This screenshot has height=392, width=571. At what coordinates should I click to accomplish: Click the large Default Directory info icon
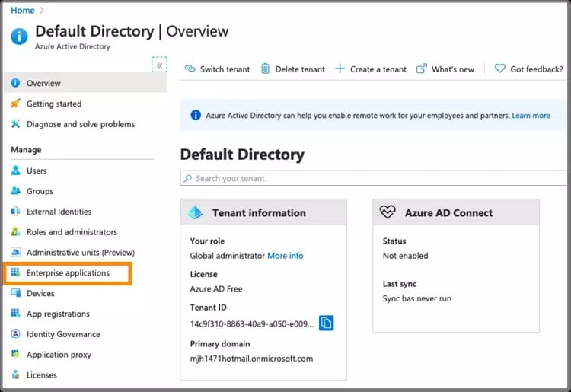pos(19,37)
